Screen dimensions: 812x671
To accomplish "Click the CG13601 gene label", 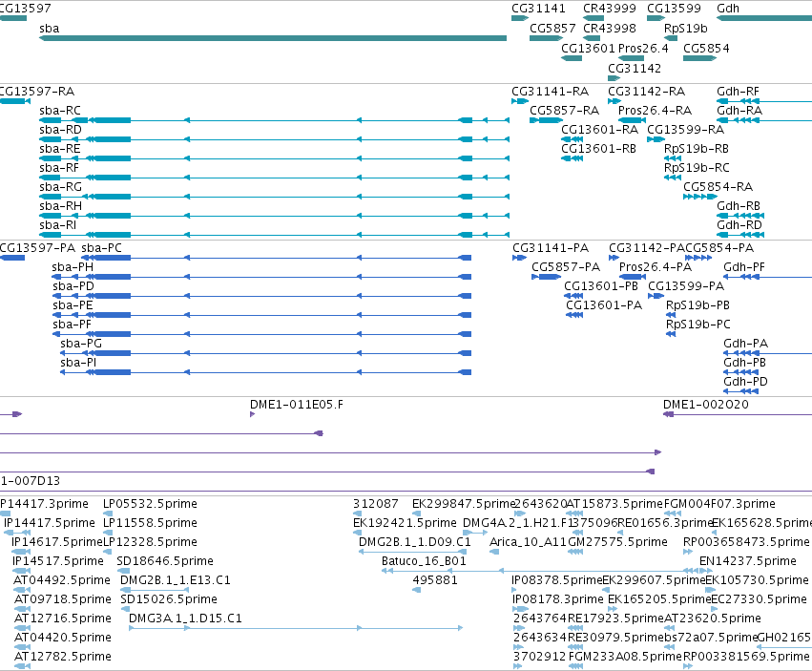I will pyautogui.click(x=588, y=48).
